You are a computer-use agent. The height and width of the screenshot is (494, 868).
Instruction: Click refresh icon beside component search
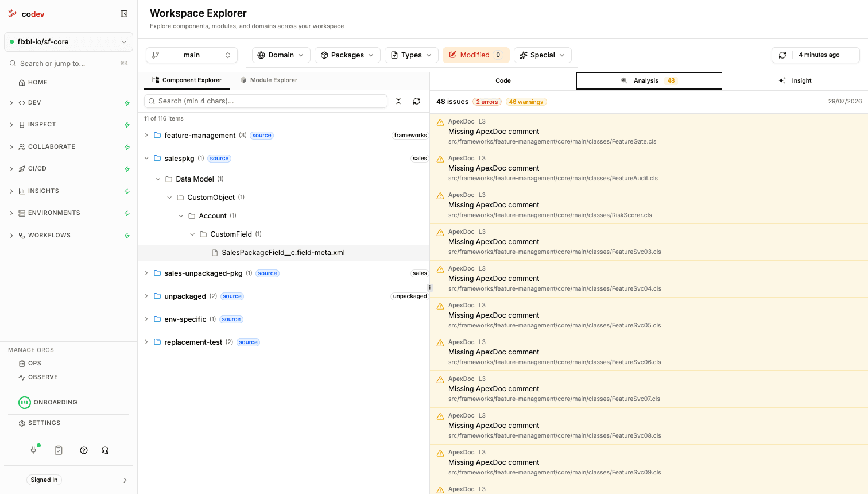(x=417, y=101)
